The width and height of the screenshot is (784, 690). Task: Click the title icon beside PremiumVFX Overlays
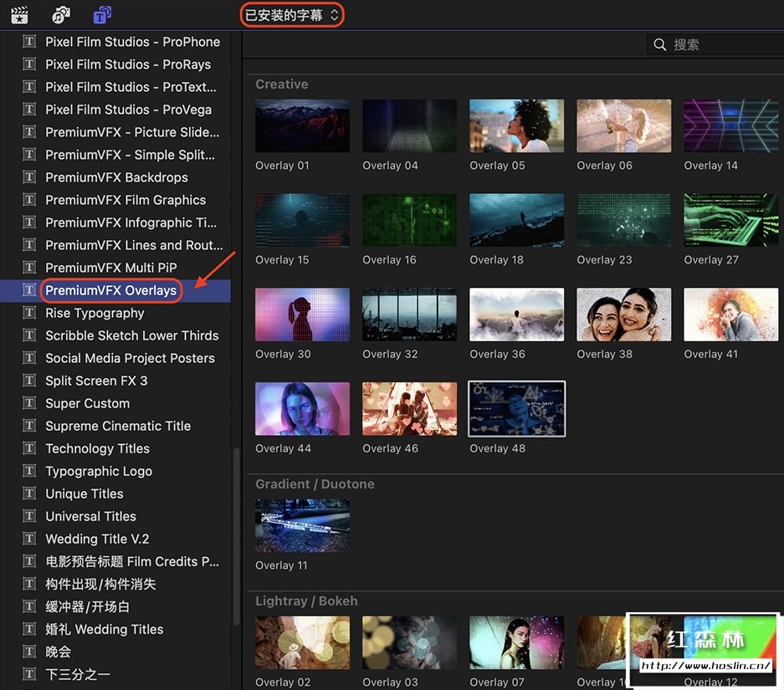click(29, 290)
